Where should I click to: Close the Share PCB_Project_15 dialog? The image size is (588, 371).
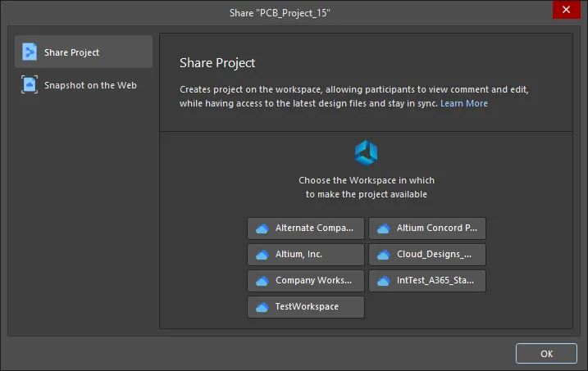pyautogui.click(x=566, y=9)
